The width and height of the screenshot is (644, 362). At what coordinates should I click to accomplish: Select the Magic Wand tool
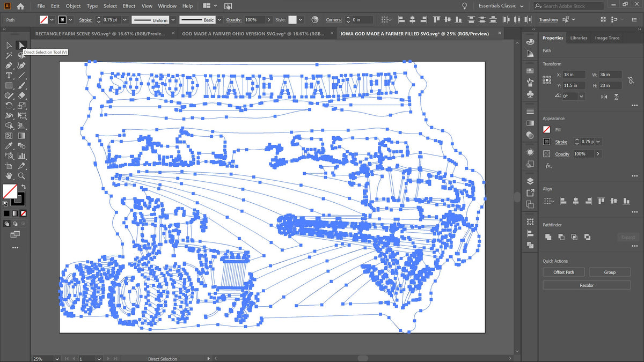(x=9, y=56)
